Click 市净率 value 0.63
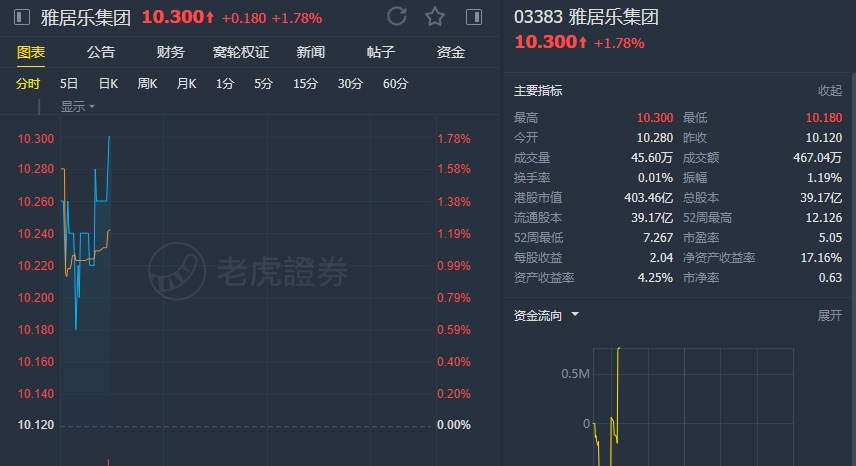This screenshot has width=856, height=466. point(830,278)
